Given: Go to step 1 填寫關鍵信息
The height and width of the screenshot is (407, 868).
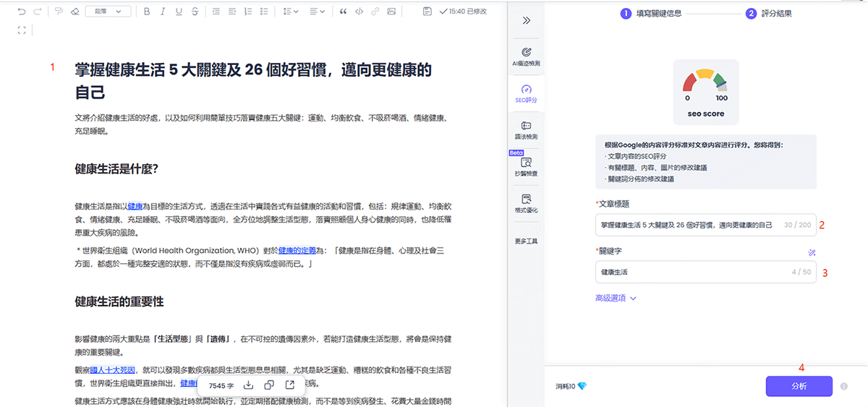Looking at the screenshot, I should (x=651, y=13).
